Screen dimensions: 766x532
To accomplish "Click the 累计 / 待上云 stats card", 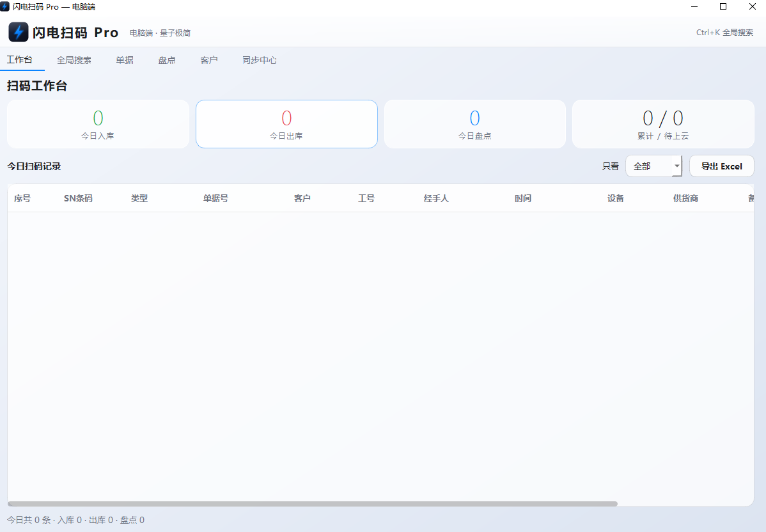I will point(663,124).
